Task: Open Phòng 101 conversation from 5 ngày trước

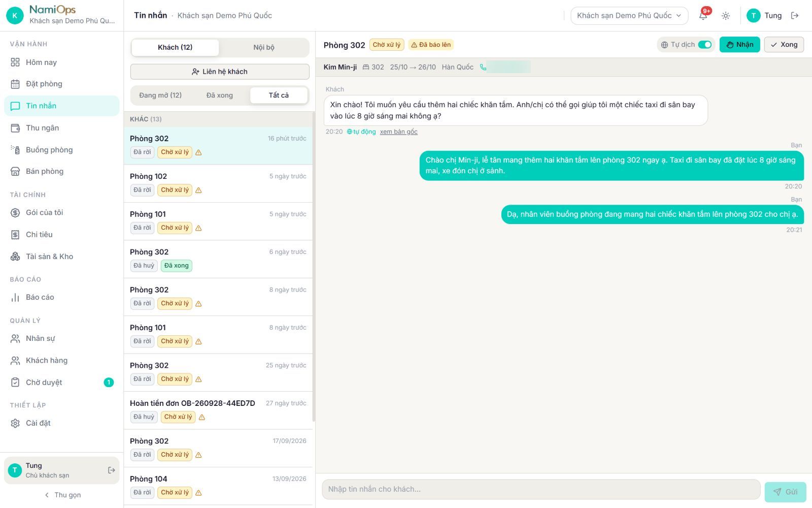Action: point(218,221)
